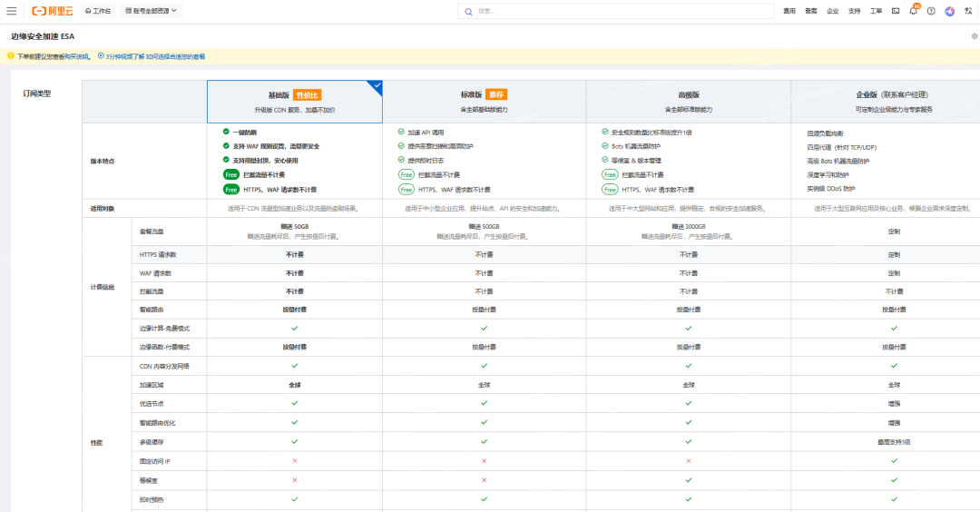Open the 备案 menu

(x=810, y=11)
